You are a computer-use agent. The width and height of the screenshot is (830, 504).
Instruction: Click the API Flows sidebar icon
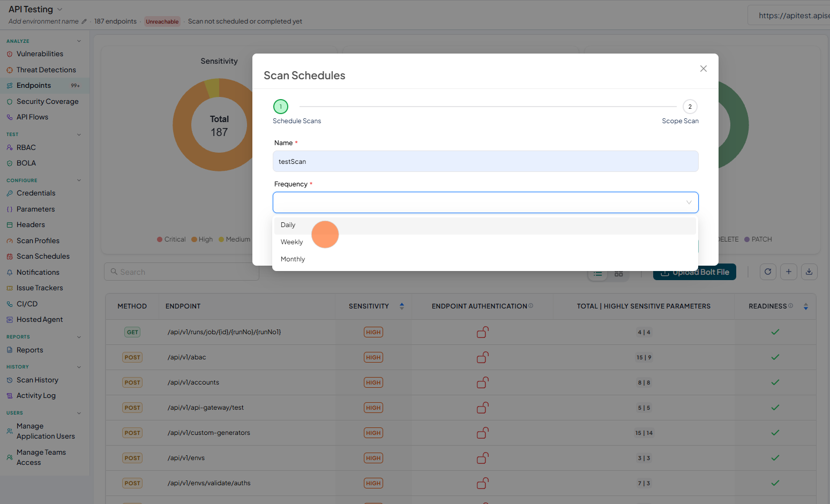click(10, 117)
